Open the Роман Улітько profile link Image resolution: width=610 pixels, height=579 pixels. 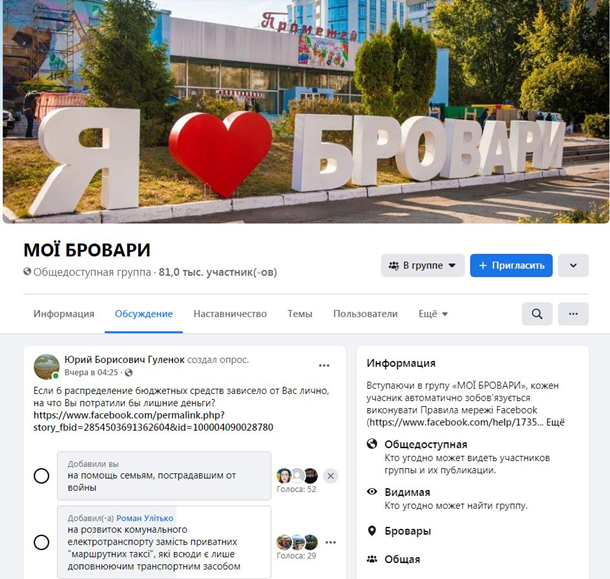click(145, 518)
